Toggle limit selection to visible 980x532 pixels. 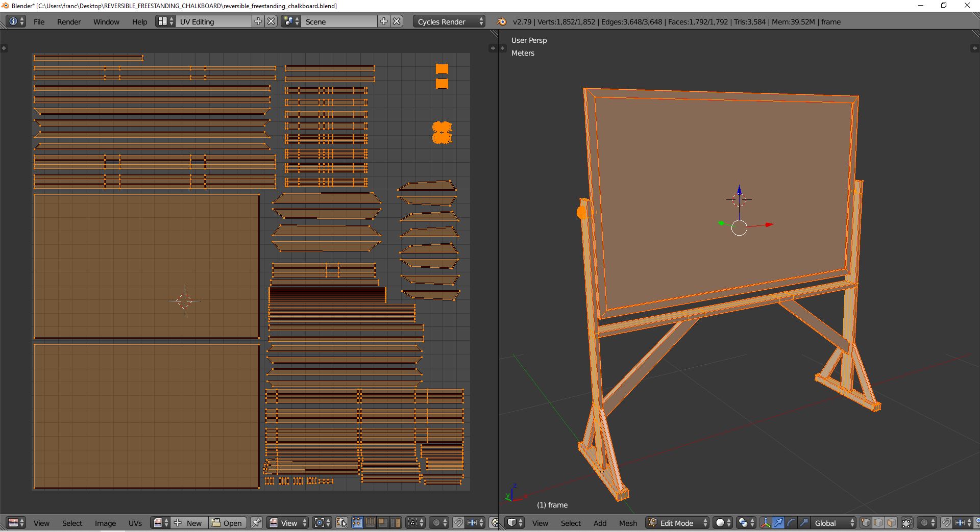[907, 523]
